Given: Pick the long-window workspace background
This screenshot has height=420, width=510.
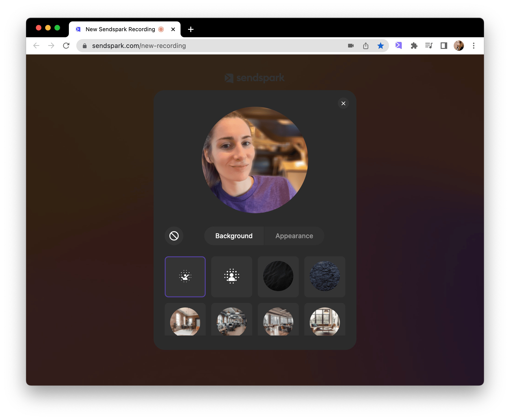Looking at the screenshot, I should [278, 319].
